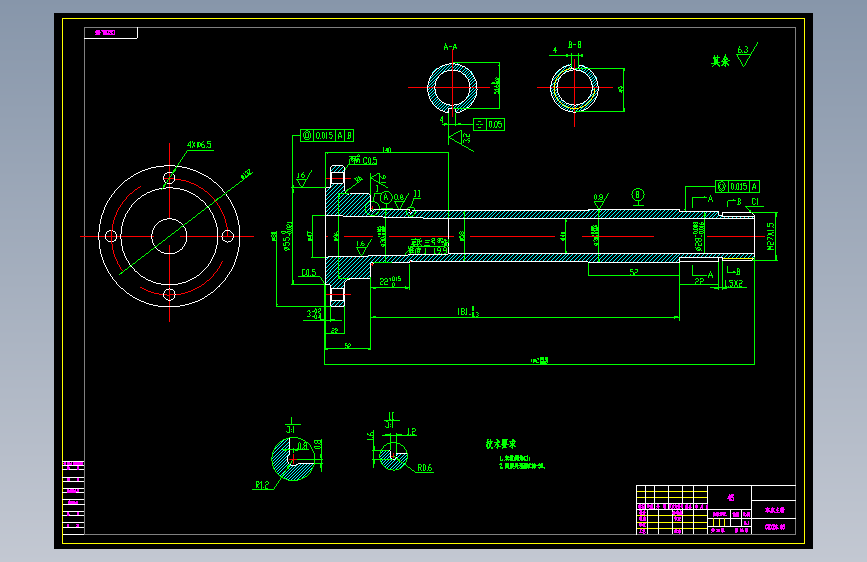Select the B-B hatched ring section
This screenshot has height=562, width=867.
[x=574, y=88]
